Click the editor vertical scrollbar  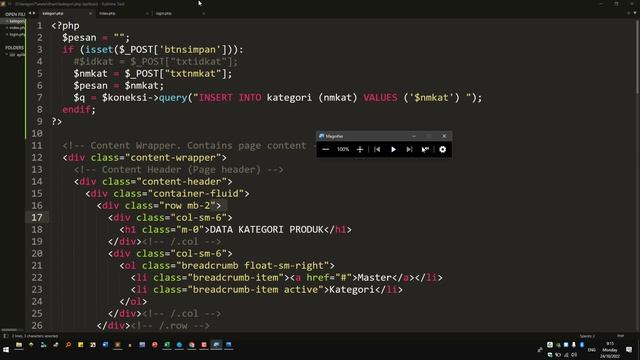637,56
